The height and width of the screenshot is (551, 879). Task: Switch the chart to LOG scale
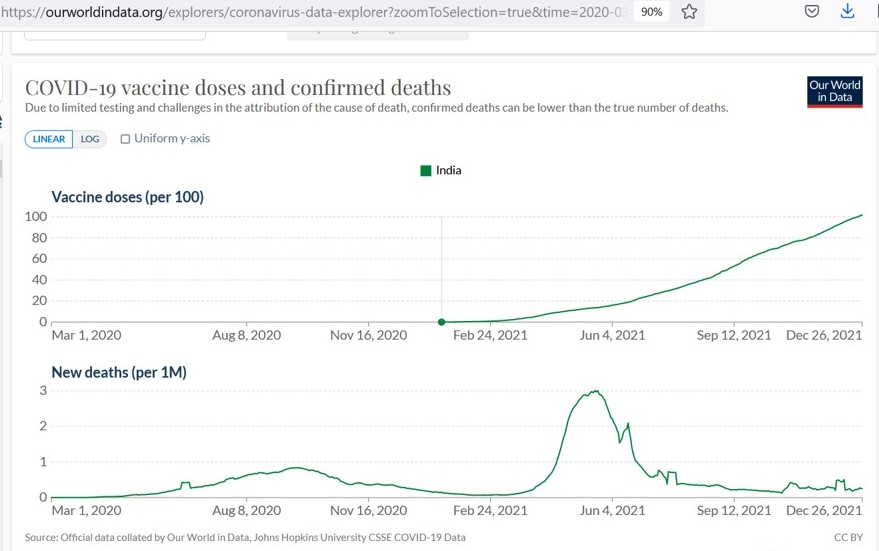(x=90, y=139)
